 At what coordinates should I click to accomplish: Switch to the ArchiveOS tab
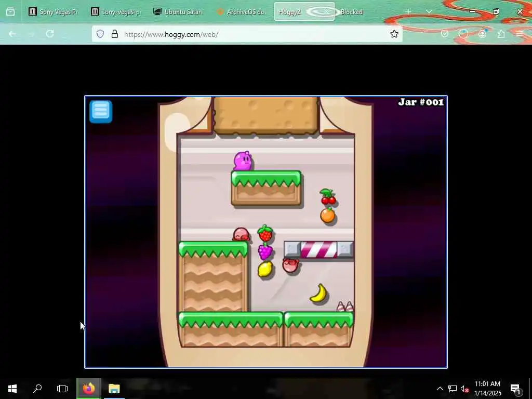pos(241,12)
